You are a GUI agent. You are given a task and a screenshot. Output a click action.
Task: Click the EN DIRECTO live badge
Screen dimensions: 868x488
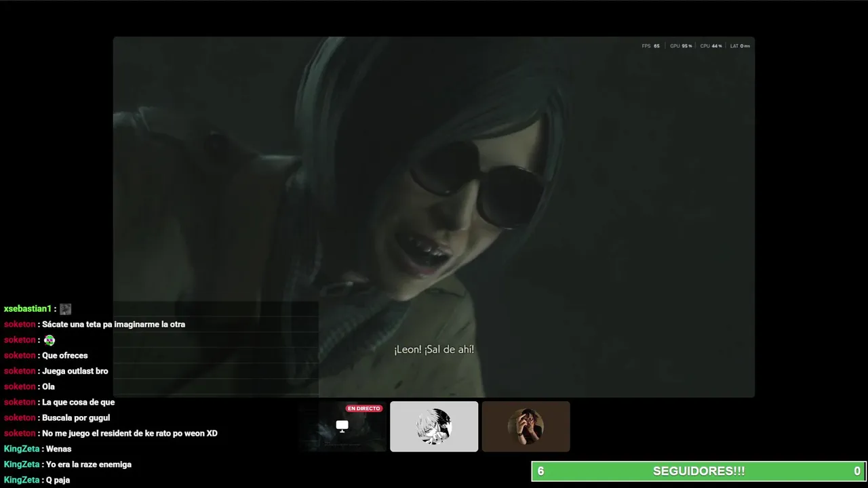[x=364, y=409]
